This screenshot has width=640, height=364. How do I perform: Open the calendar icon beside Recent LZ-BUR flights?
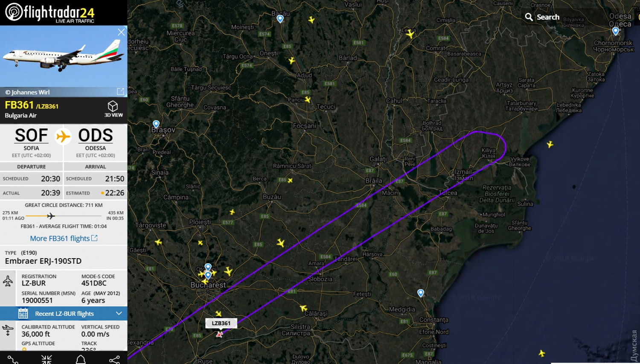pos(23,314)
